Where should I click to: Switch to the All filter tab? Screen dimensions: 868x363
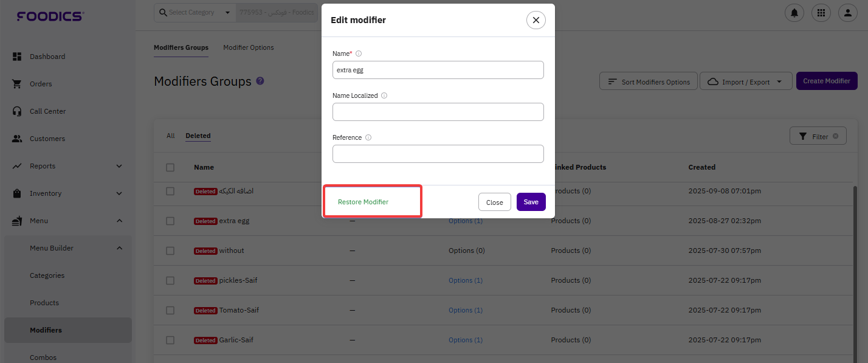(170, 136)
